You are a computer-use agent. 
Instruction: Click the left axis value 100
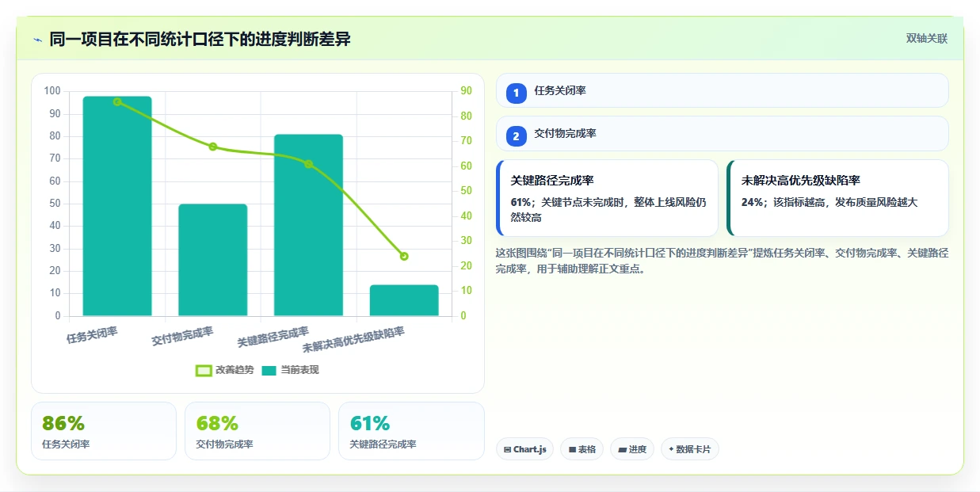(x=52, y=91)
